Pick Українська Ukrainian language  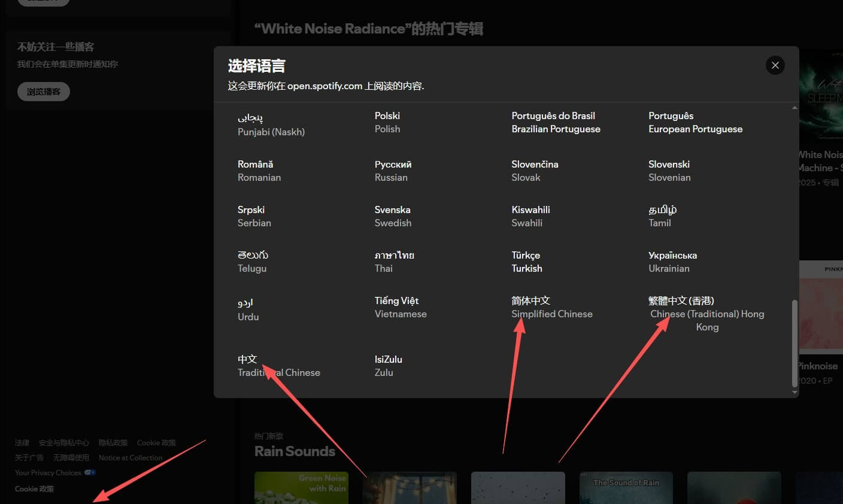672,262
